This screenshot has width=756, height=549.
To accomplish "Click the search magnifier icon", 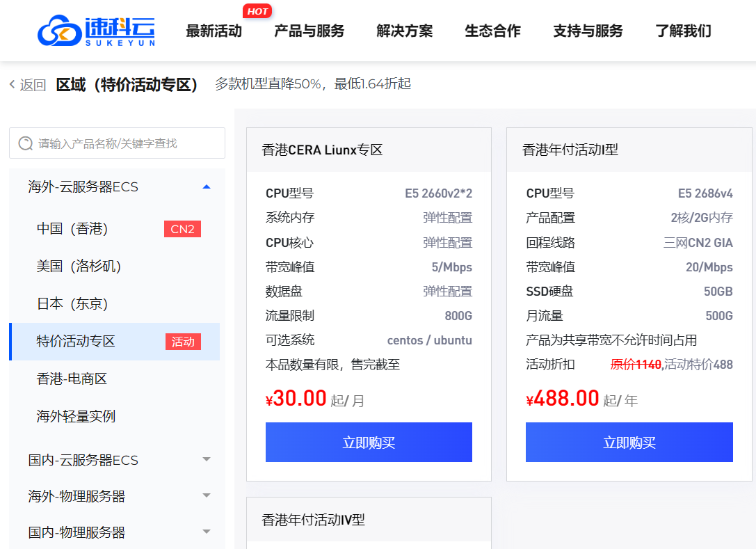I will click(26, 143).
